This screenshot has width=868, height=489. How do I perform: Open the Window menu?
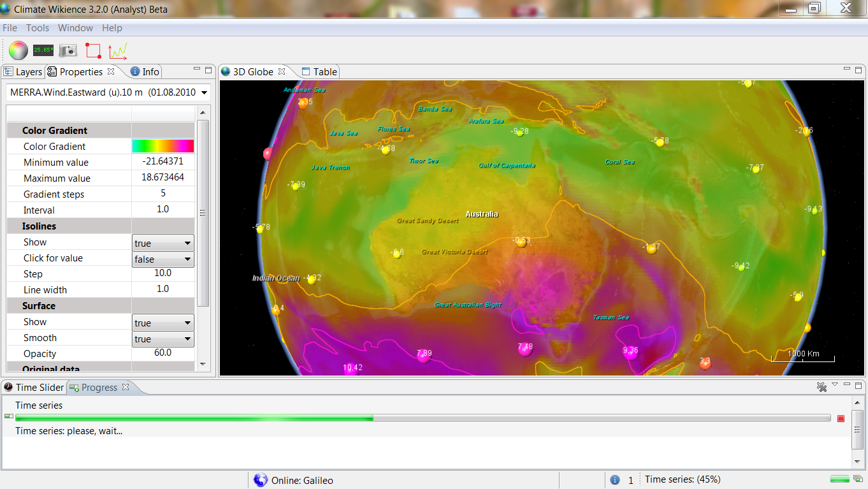point(75,28)
